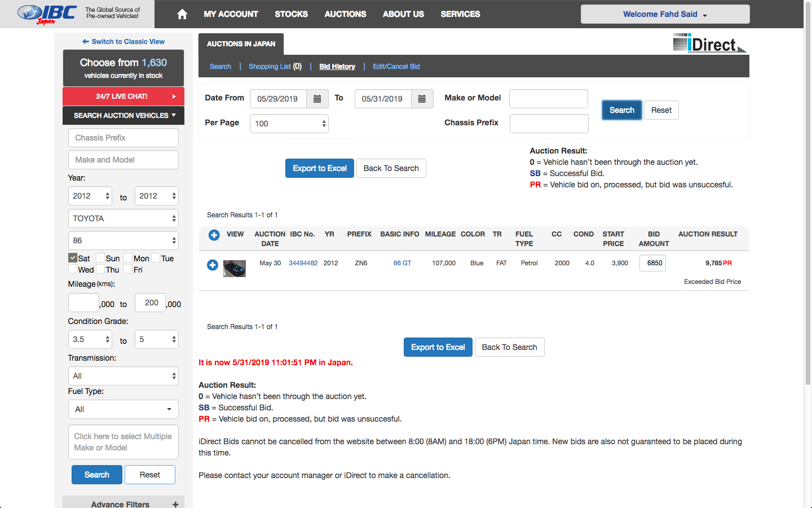Switch to the Edit/Cancel Bid tab
The width and height of the screenshot is (812, 508).
(x=396, y=67)
